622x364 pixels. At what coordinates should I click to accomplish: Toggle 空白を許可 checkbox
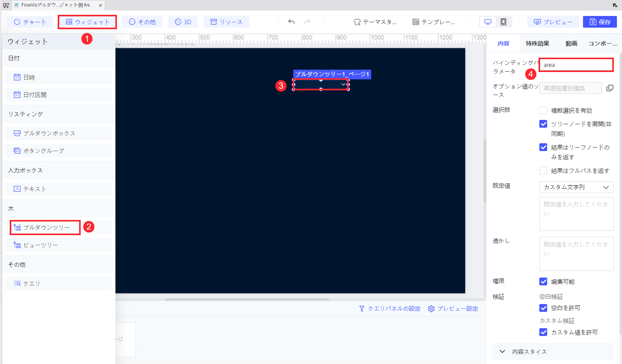click(543, 308)
